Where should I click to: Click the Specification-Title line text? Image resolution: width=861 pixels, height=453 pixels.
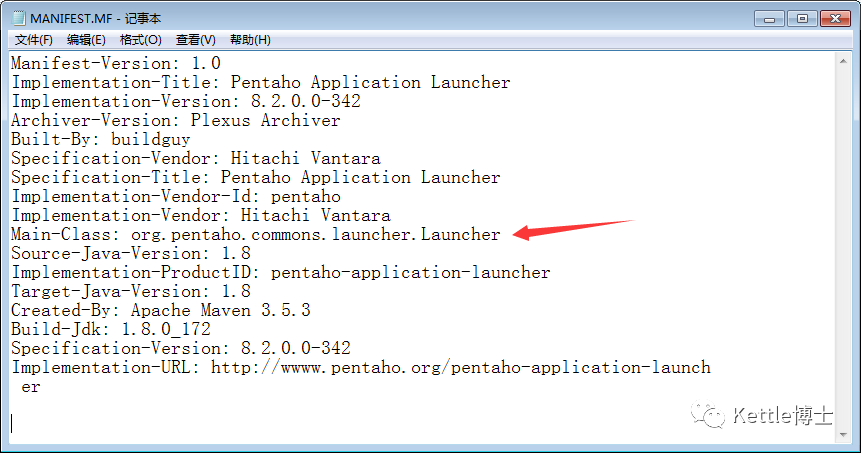tap(256, 177)
